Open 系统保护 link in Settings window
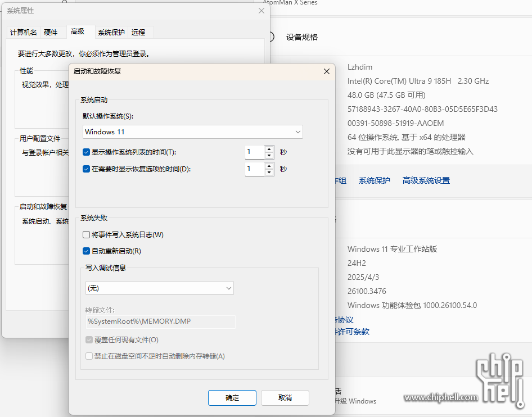The width and height of the screenshot is (532, 417). (374, 180)
